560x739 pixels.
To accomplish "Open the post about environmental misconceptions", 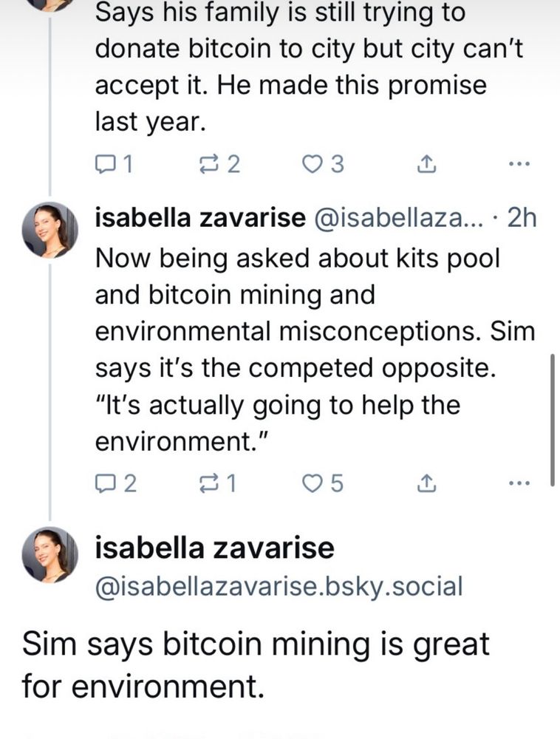I will [310, 333].
